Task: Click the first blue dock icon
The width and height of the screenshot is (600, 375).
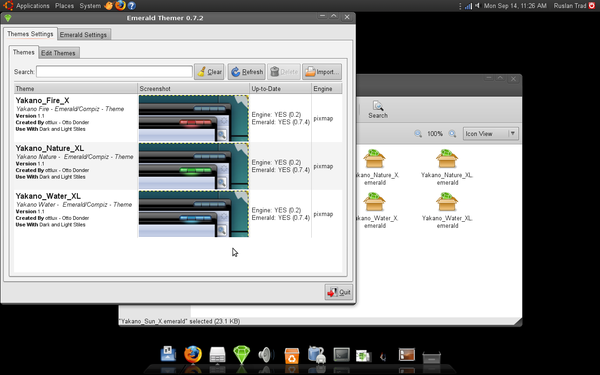Action: tap(168, 354)
